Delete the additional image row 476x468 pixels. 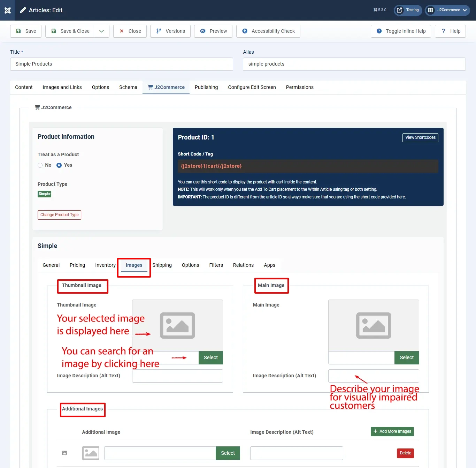click(405, 453)
